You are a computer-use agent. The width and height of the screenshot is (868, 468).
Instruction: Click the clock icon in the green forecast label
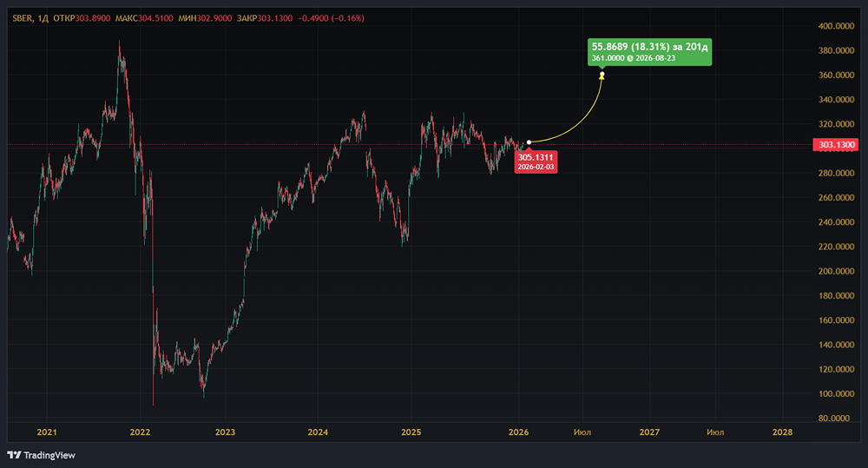click(x=633, y=58)
